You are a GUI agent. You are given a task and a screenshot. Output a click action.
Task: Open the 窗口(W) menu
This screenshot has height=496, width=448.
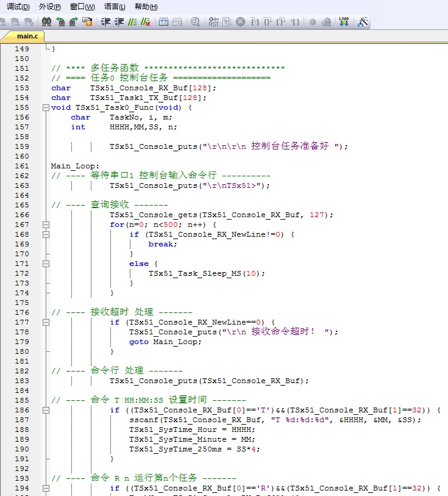82,7
